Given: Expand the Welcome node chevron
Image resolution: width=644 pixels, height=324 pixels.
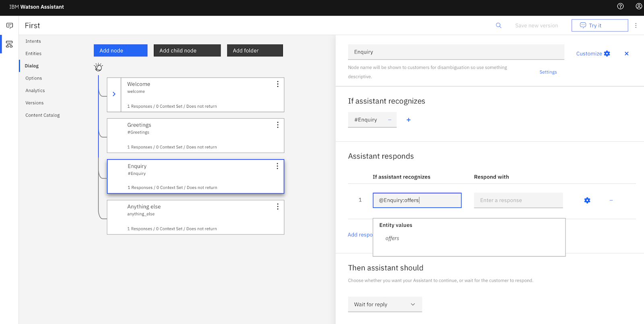Looking at the screenshot, I should [x=114, y=94].
